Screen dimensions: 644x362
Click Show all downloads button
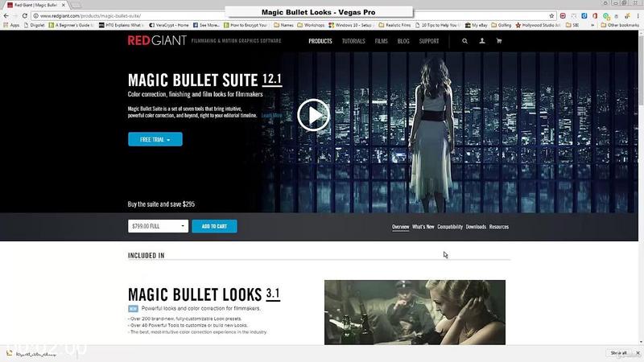(x=618, y=353)
